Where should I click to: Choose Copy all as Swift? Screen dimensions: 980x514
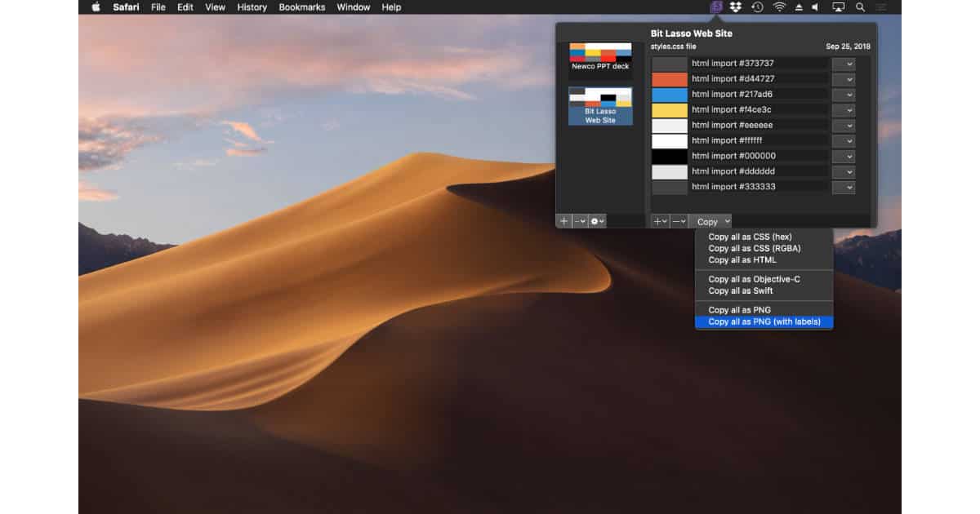764,291
